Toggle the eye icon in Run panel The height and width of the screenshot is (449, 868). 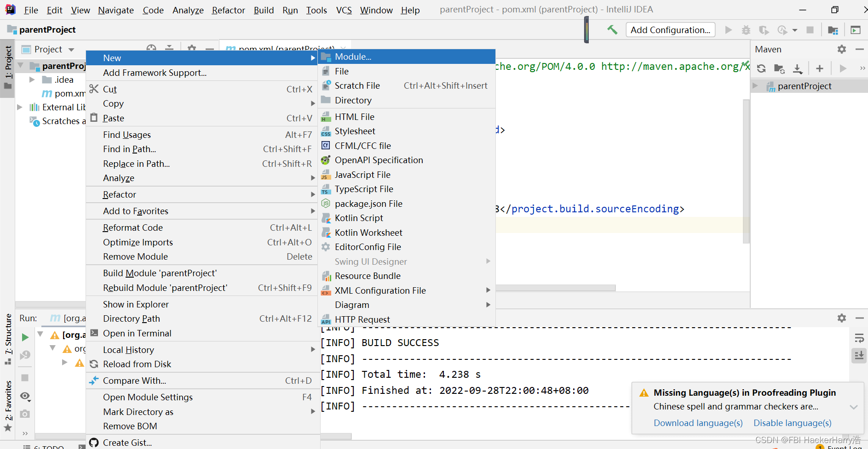click(25, 396)
